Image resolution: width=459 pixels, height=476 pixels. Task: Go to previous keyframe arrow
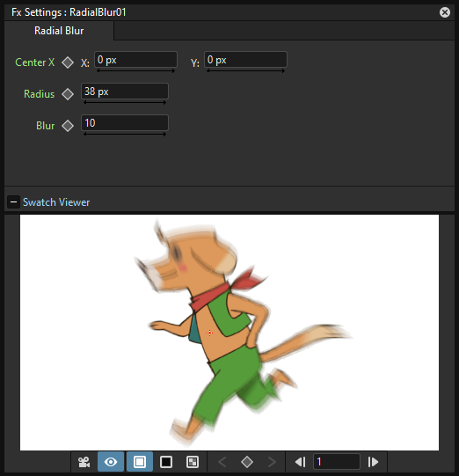coord(222,462)
